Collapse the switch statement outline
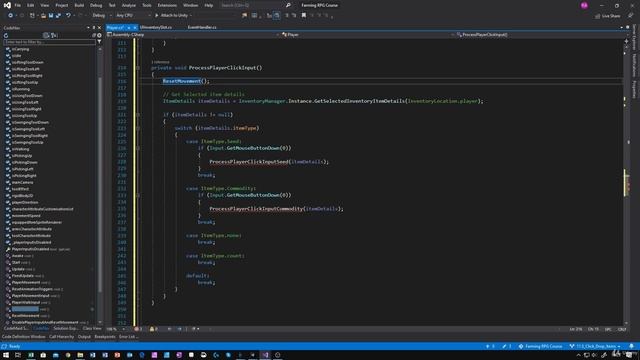Image resolution: width=640 pixels, height=360 pixels. pyautogui.click(x=138, y=128)
